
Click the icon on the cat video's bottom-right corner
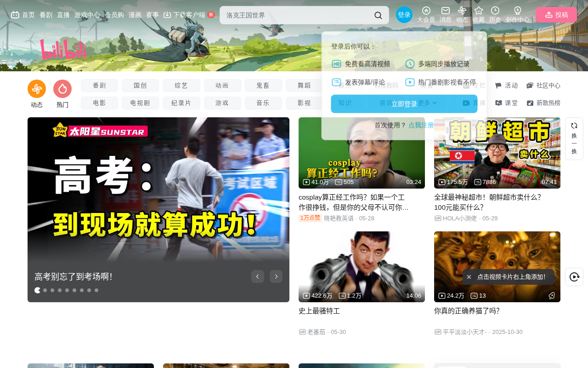552,296
